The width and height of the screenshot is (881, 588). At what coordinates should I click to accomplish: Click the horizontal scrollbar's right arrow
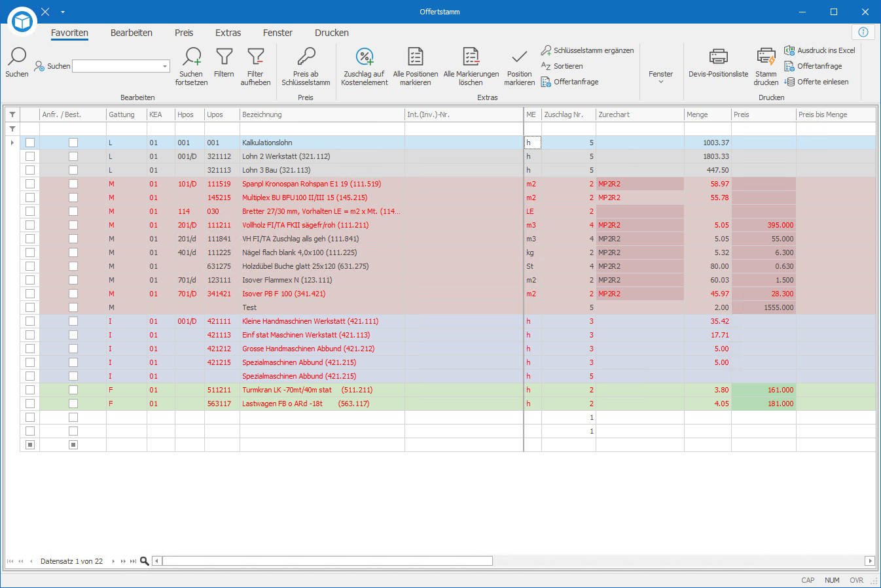point(870,561)
